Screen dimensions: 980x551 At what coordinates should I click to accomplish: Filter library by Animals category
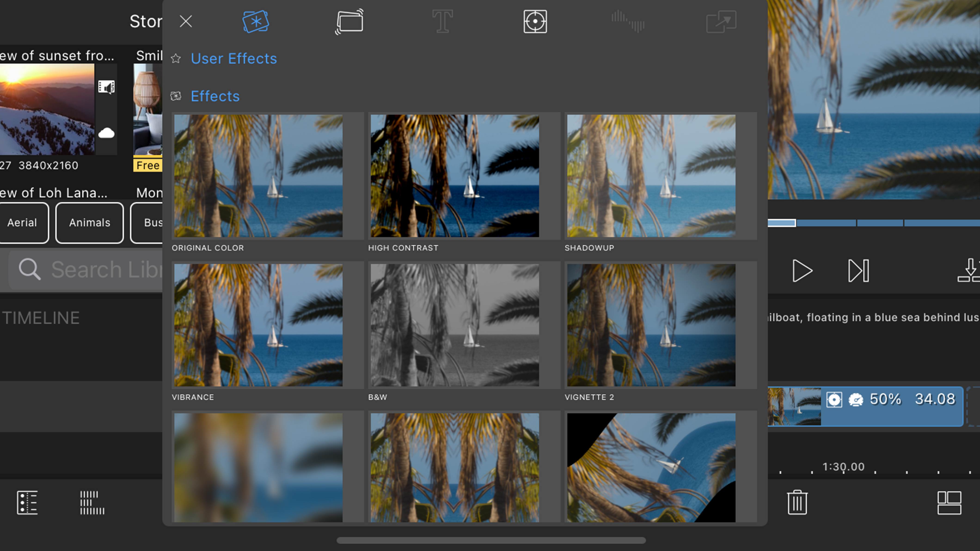[90, 223]
